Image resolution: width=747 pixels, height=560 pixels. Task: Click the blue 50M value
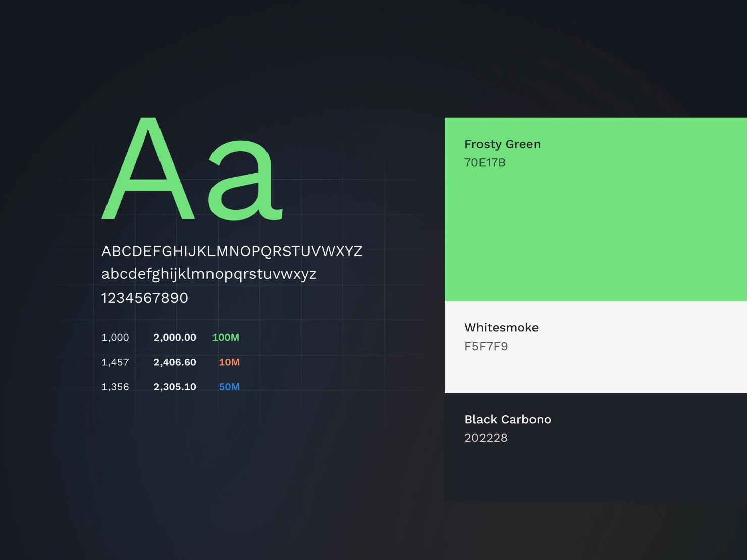point(229,387)
